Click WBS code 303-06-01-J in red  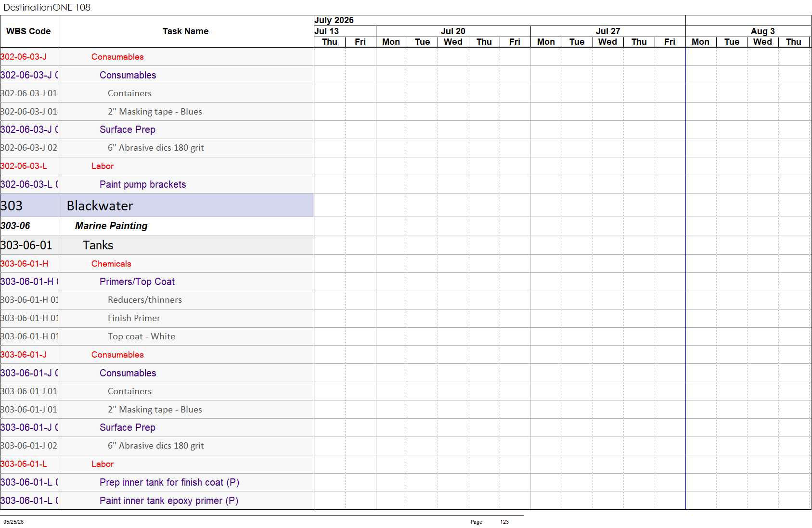(x=24, y=355)
